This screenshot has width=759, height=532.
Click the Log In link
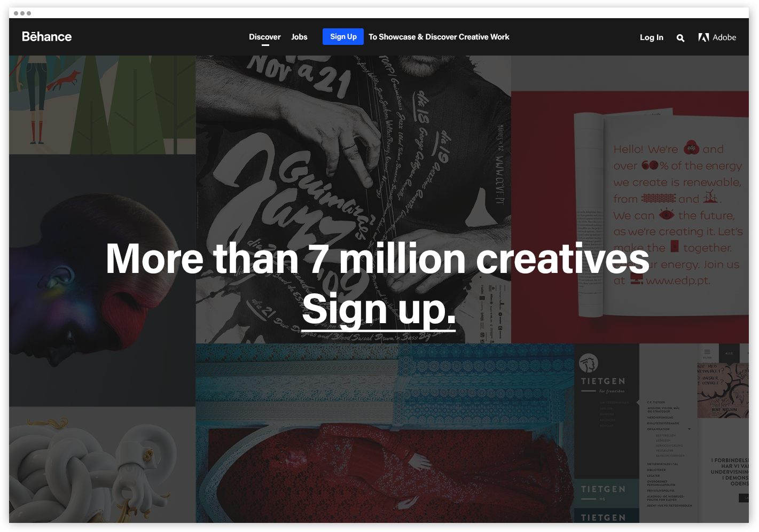pos(651,37)
